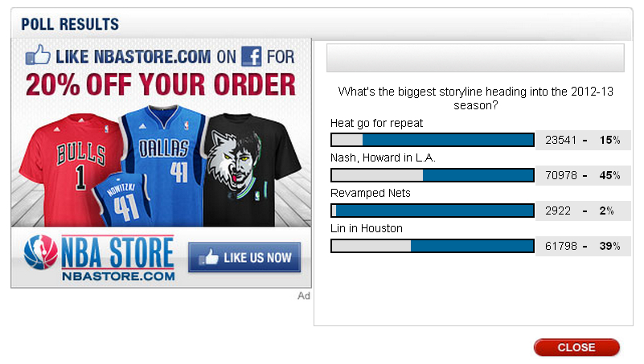The width and height of the screenshot is (644, 364).
Task: Click the 20% OFF YOUR ORDER headline
Action: pyautogui.click(x=161, y=84)
